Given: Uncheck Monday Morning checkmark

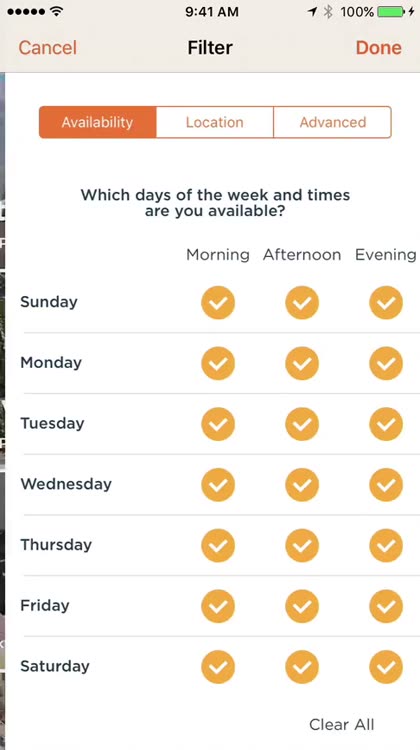Looking at the screenshot, I should [218, 363].
